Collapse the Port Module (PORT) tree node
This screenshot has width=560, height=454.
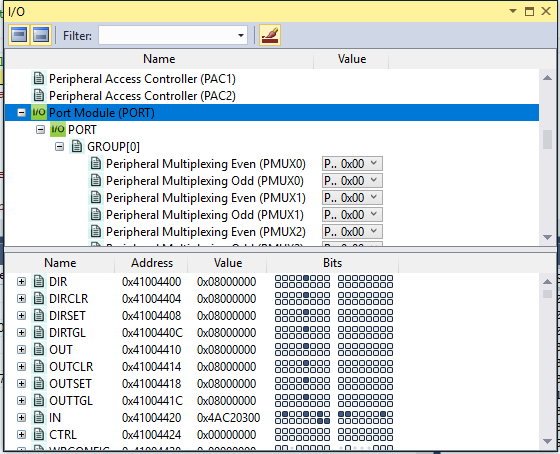(x=21, y=113)
